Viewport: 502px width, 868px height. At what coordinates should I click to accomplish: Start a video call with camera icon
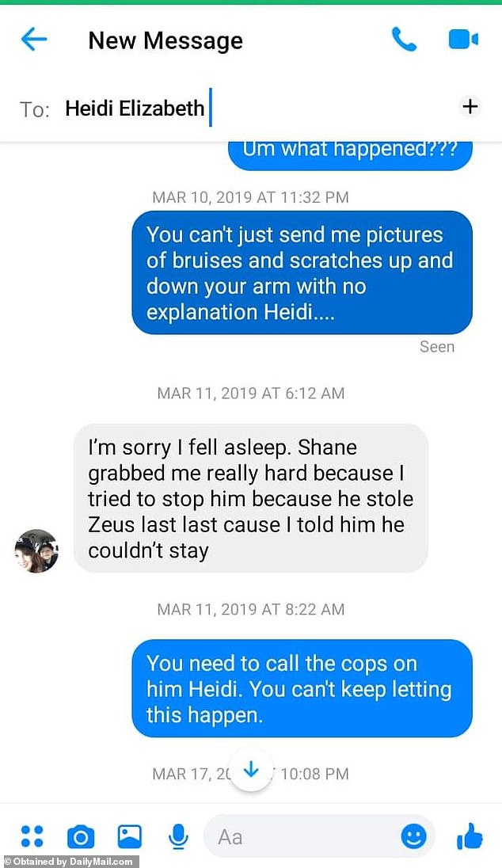463,40
